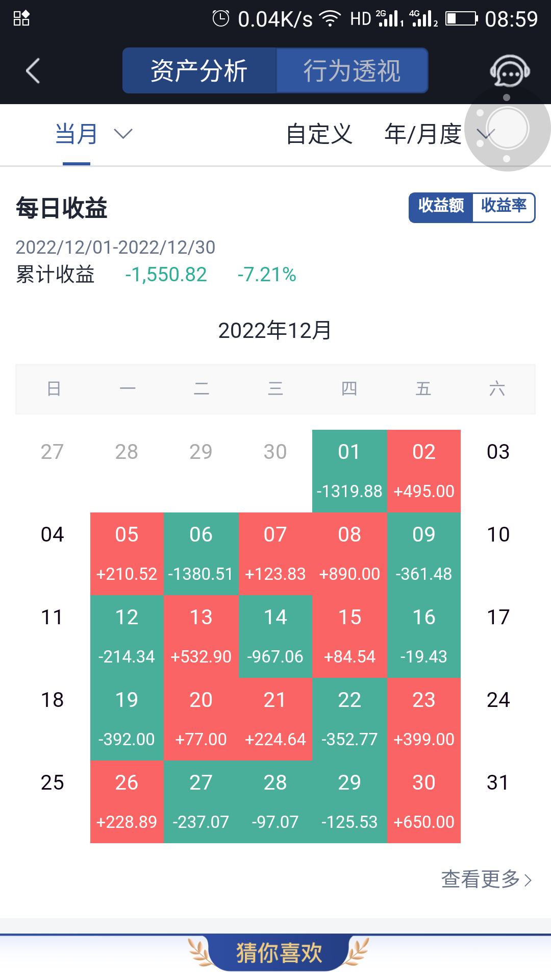Tap the Wi-Fi status icon
Image resolution: width=551 pixels, height=980 pixels.
click(x=330, y=19)
